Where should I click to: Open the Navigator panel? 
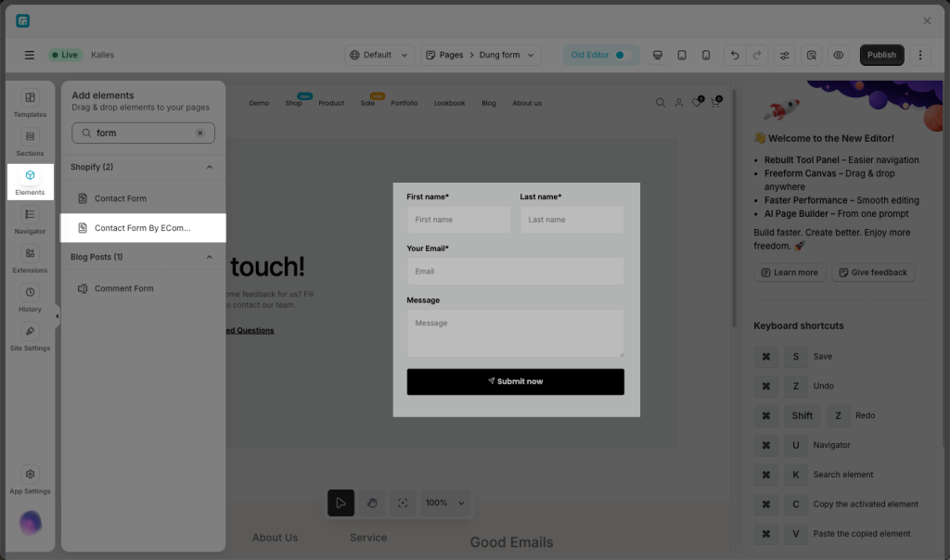click(30, 220)
